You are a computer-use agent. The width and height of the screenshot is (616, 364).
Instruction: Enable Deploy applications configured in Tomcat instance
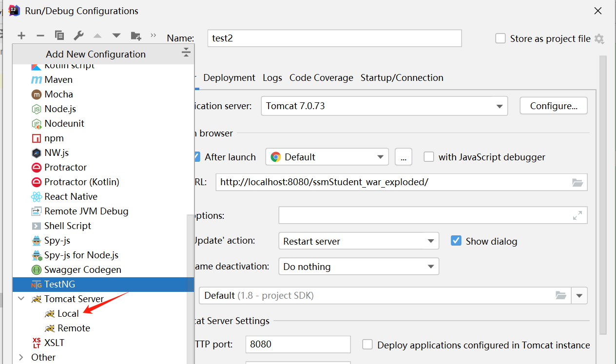368,345
